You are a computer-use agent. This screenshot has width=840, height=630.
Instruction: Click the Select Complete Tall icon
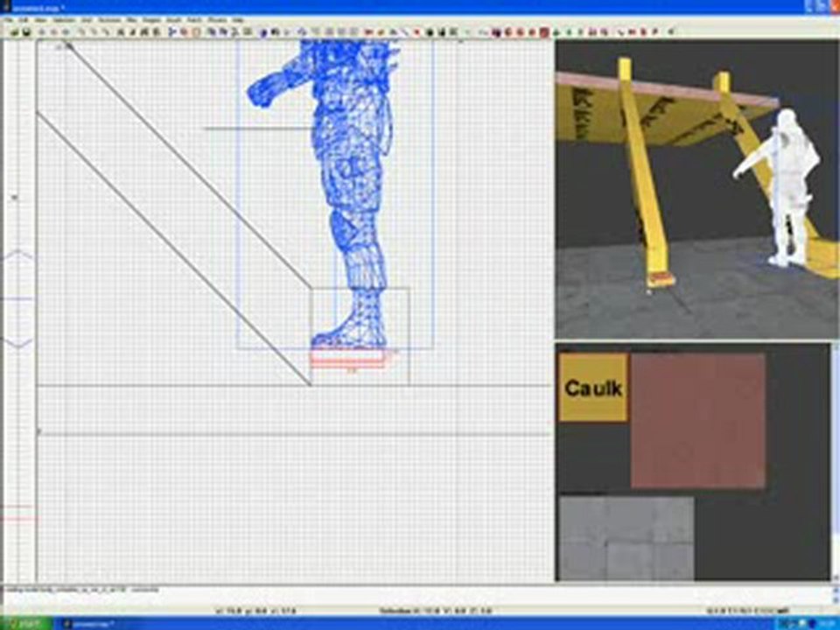pyautogui.click(x=122, y=32)
